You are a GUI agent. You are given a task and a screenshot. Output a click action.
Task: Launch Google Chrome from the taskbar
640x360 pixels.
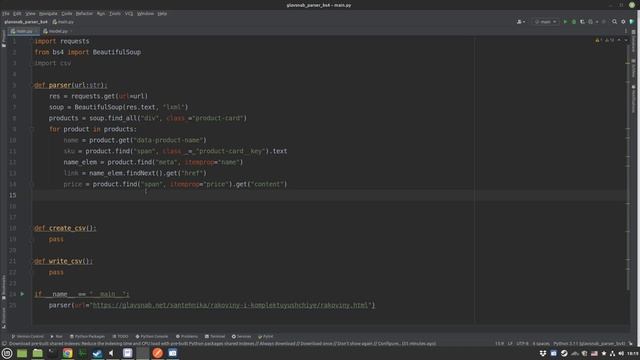pos(67,353)
